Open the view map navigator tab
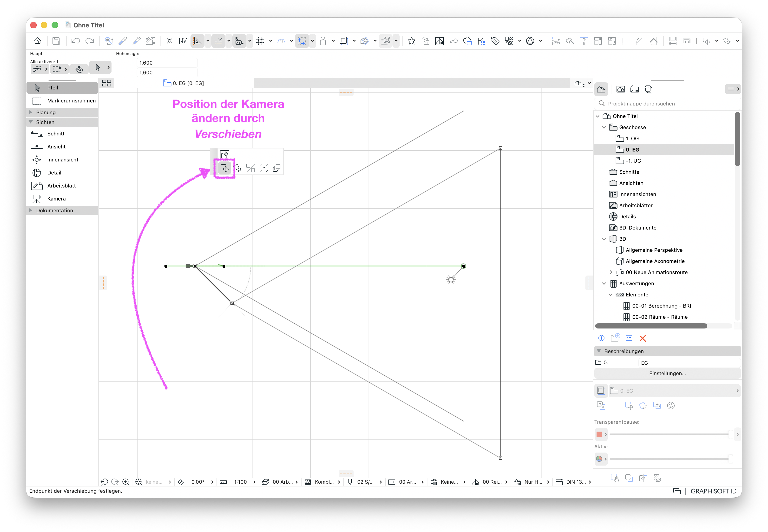768x532 pixels. (x=621, y=89)
